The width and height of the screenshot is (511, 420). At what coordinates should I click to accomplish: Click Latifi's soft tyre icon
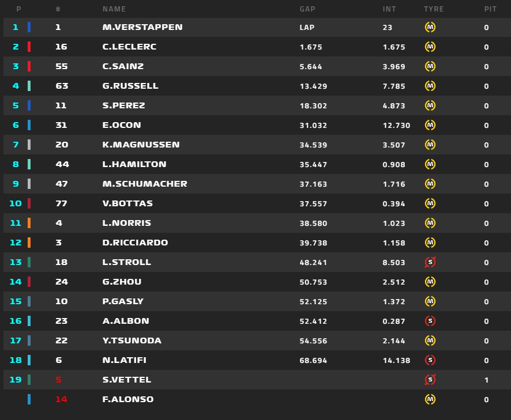[x=430, y=360]
